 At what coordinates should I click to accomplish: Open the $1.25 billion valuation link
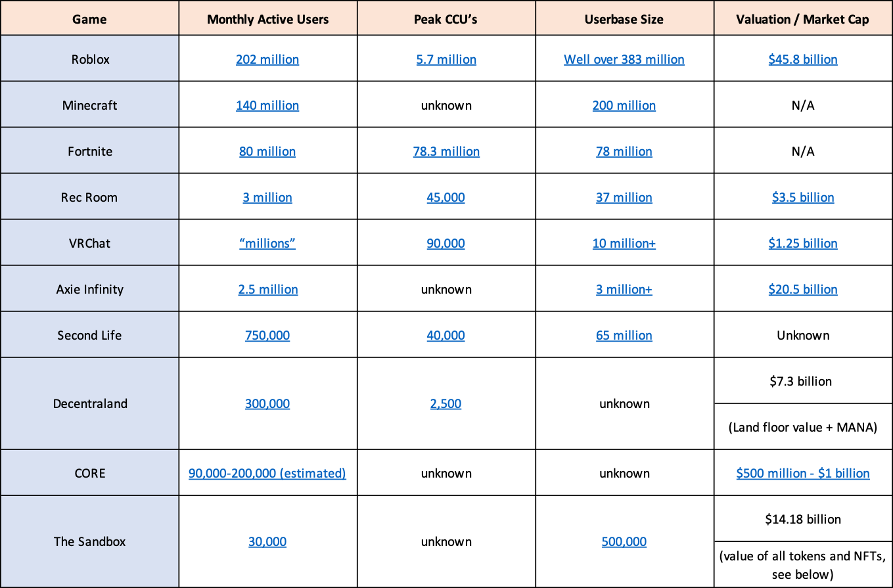point(803,243)
